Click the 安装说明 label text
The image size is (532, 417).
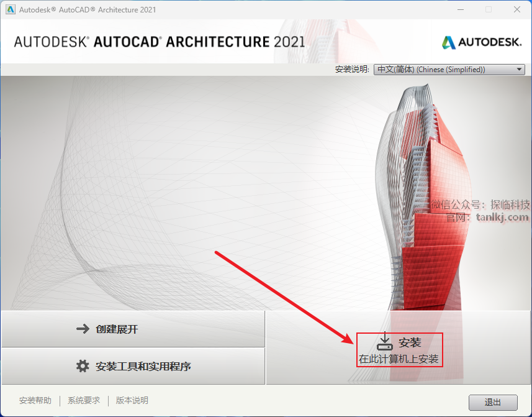tap(352, 69)
